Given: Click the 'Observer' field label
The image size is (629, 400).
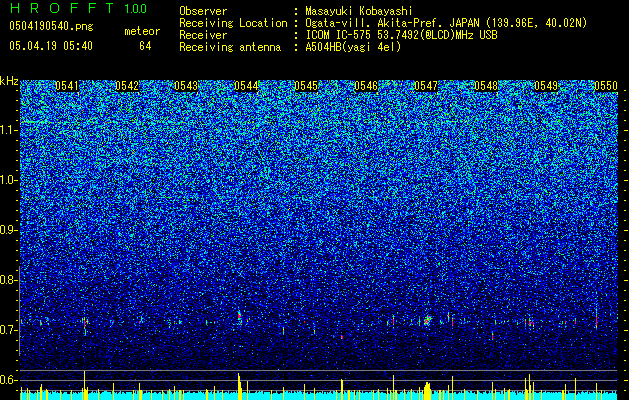Looking at the screenshot, I should [x=203, y=11].
